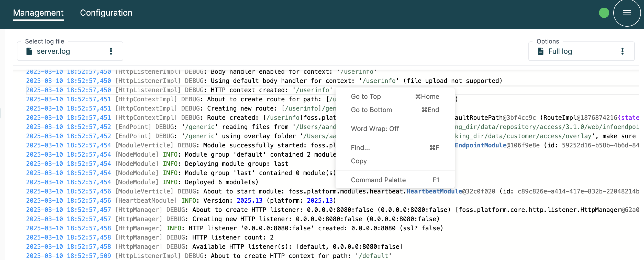Expand the Select log file dropdown

point(70,51)
